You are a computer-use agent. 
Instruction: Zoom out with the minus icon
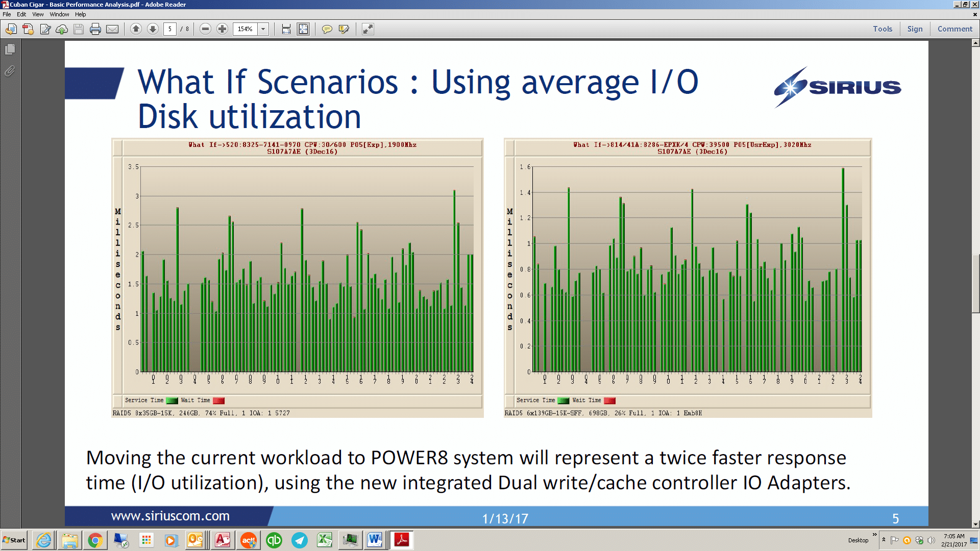point(205,29)
